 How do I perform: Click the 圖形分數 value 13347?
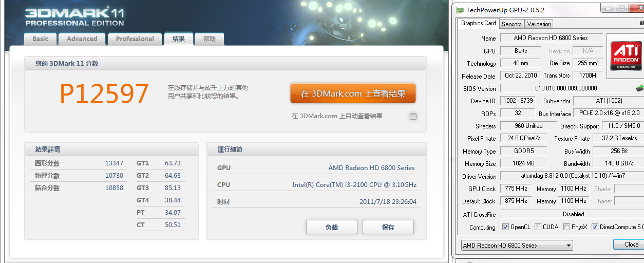114,163
